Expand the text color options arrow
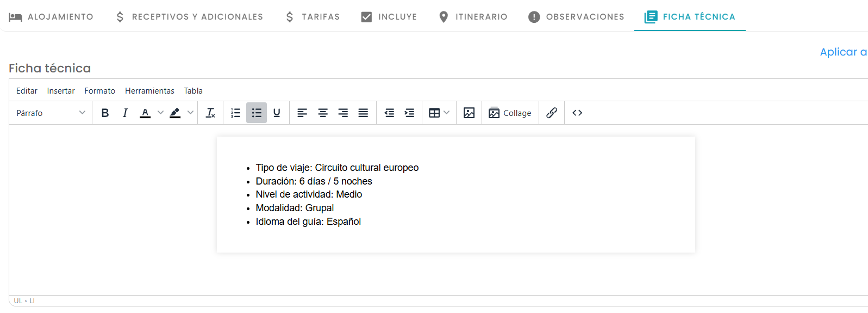Screen dimensions: 868x313 point(160,113)
